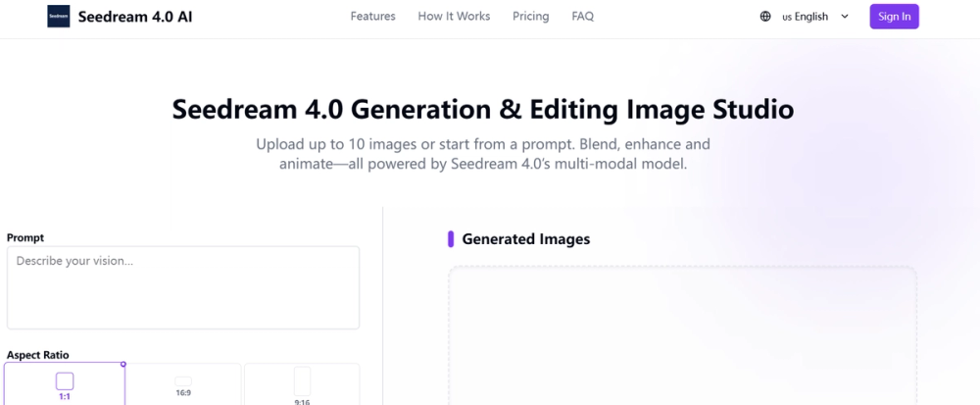980x405 pixels.
Task: Click the Sign In button
Action: click(895, 17)
